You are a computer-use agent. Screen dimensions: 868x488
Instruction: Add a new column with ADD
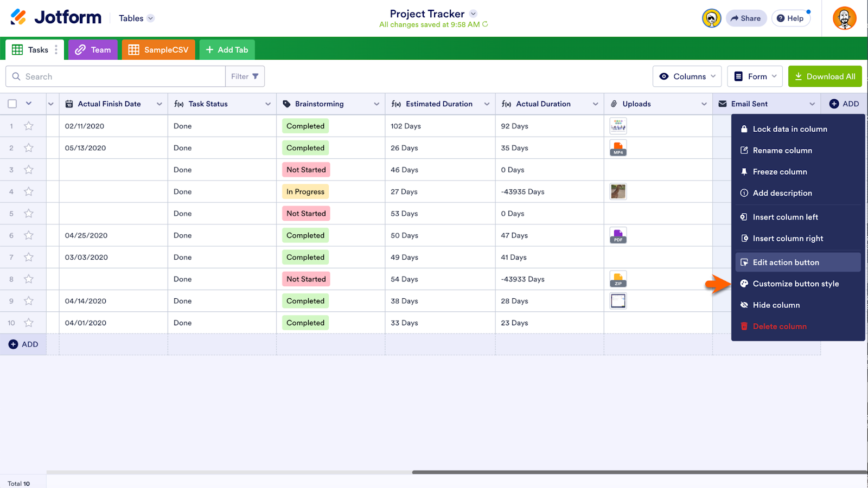(844, 104)
